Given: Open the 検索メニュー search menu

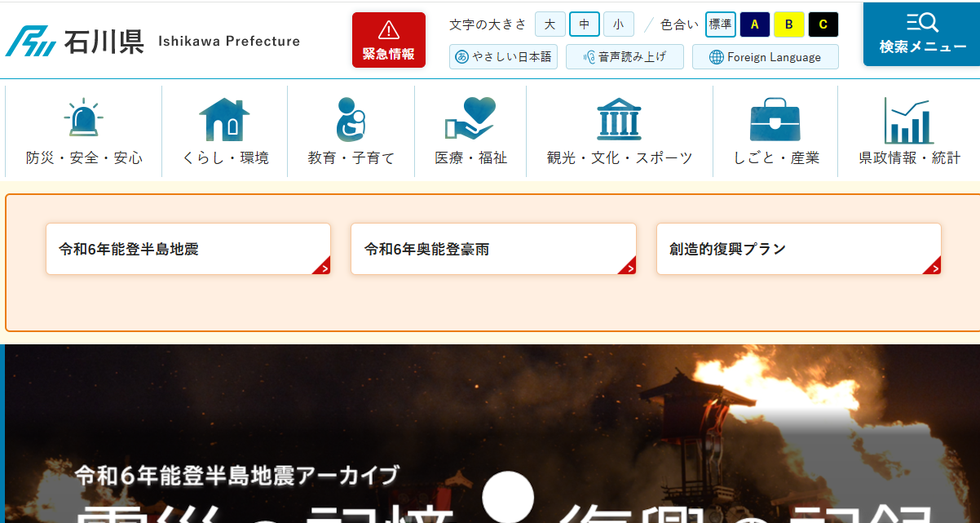Looking at the screenshot, I should 922,34.
